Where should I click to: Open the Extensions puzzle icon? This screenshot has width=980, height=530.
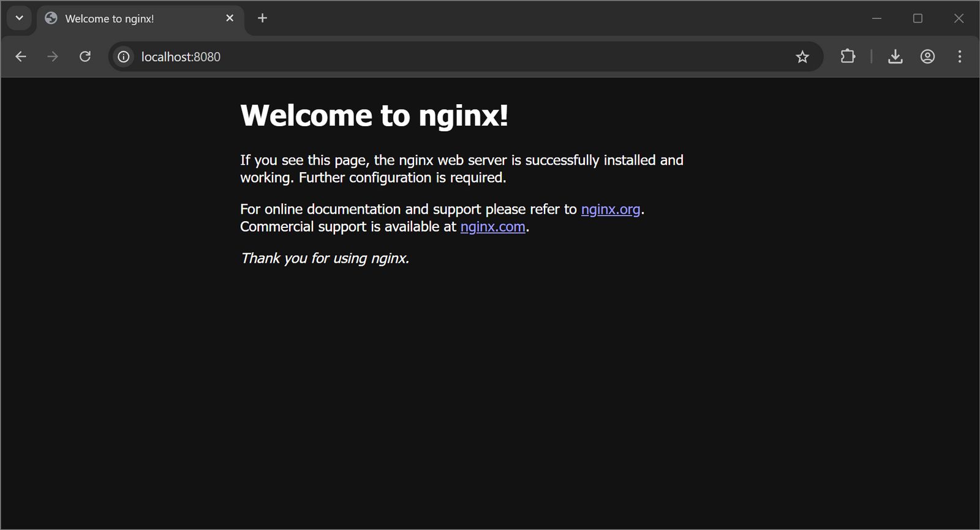pyautogui.click(x=848, y=57)
